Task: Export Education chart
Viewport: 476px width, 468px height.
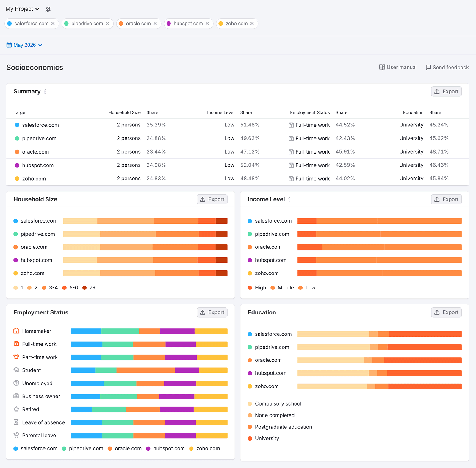Action: point(446,312)
